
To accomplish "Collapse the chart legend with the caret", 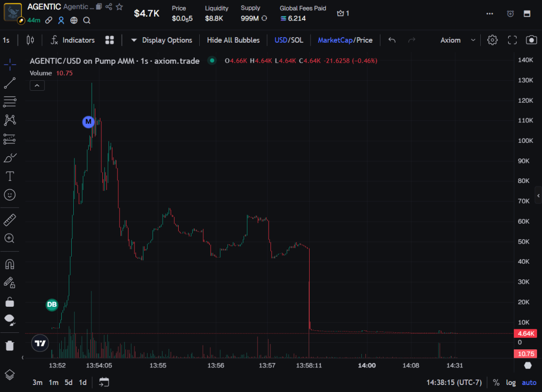I will tap(37, 86).
